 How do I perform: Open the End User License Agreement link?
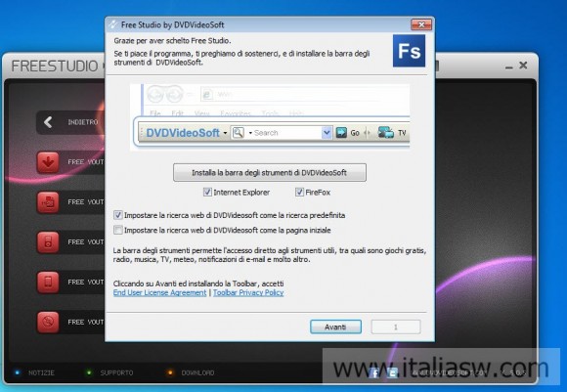(x=159, y=292)
